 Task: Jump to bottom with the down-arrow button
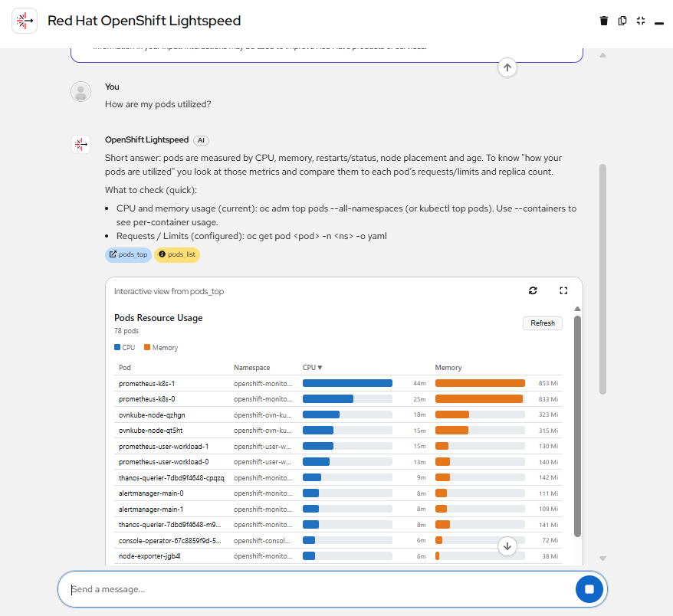tap(507, 546)
